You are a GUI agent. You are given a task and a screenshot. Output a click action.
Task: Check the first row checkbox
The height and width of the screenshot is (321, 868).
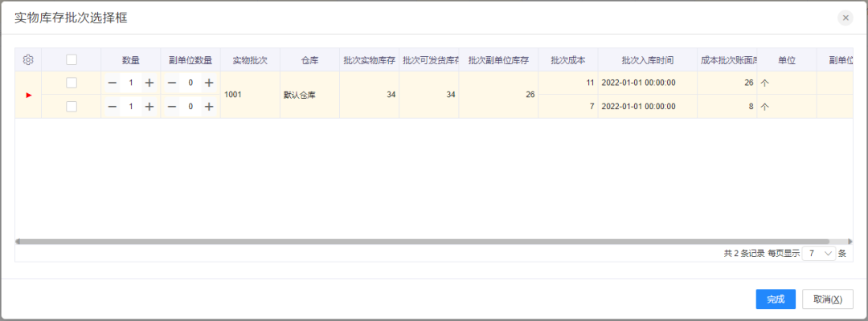click(x=72, y=83)
